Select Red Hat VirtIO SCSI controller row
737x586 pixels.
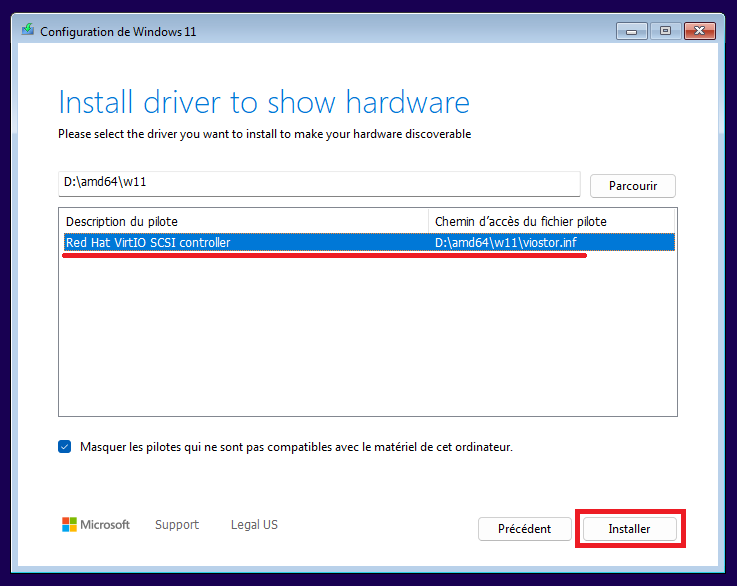point(369,242)
